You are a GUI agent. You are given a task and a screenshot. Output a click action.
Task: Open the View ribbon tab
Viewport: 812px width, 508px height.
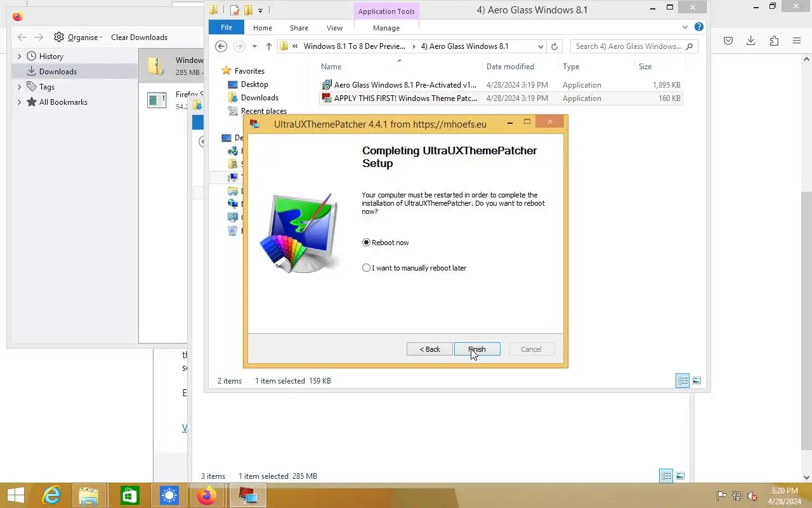pos(334,28)
